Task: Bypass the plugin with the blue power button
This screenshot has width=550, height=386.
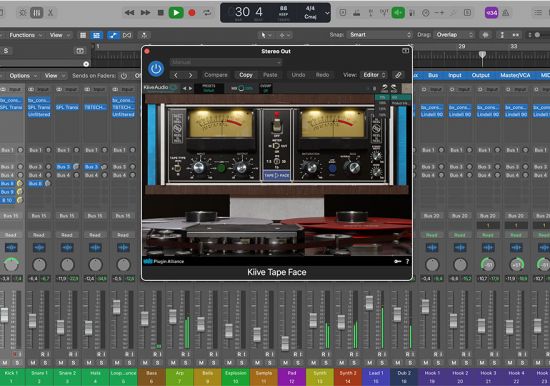Action: [156, 69]
